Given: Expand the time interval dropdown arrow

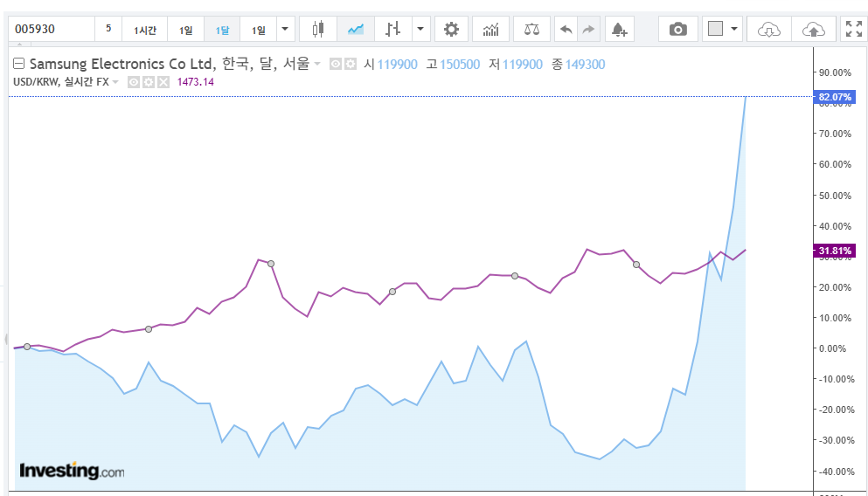Looking at the screenshot, I should 285,29.
